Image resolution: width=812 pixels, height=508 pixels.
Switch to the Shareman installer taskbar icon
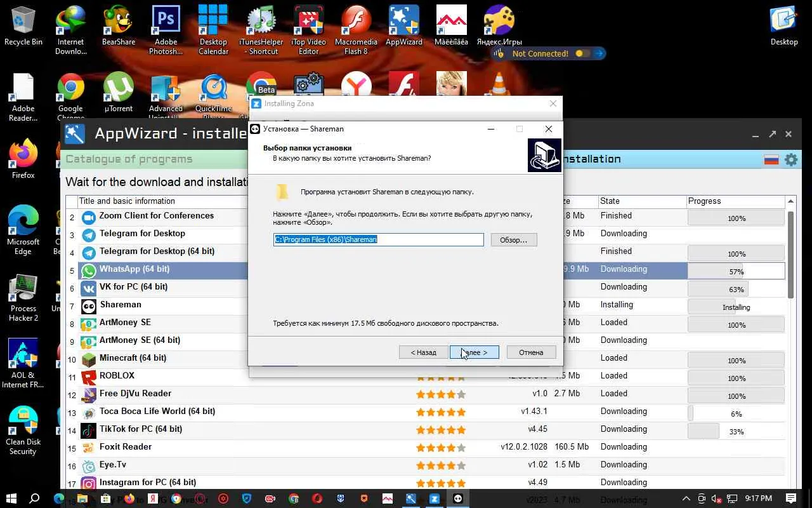click(458, 498)
